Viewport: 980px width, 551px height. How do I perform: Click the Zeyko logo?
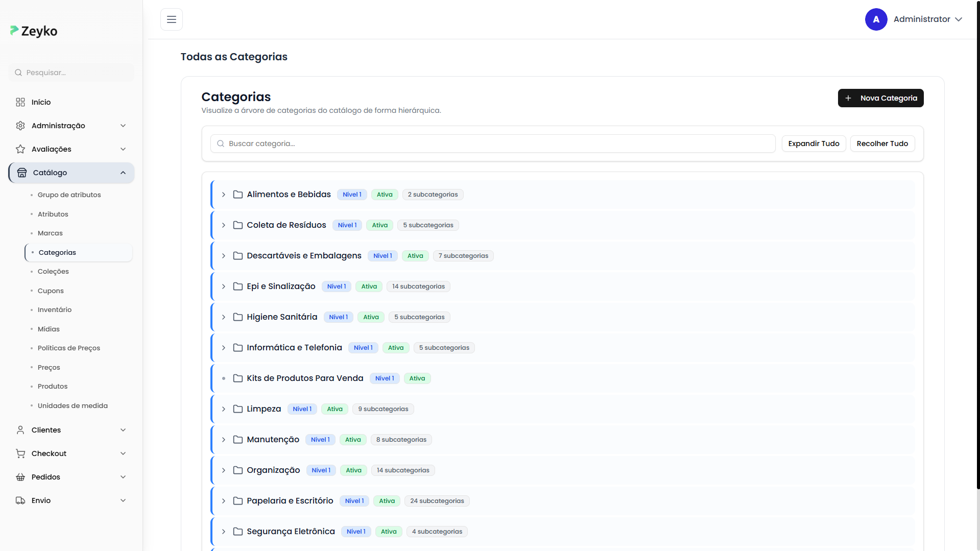(34, 31)
